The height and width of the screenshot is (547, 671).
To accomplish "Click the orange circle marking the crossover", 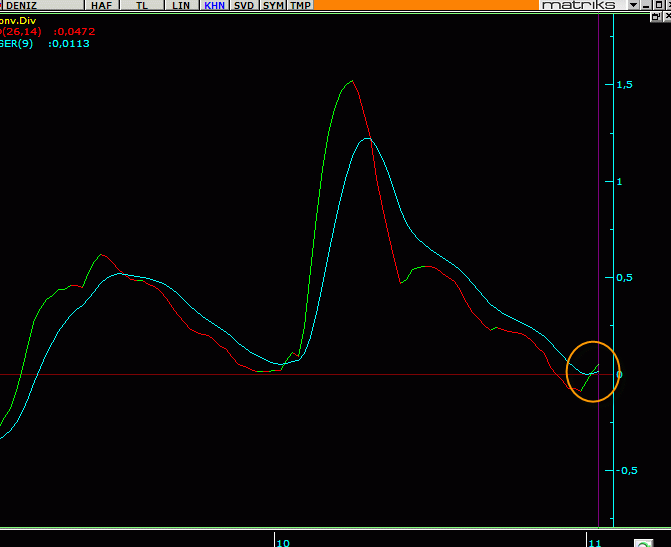I will click(x=593, y=372).
